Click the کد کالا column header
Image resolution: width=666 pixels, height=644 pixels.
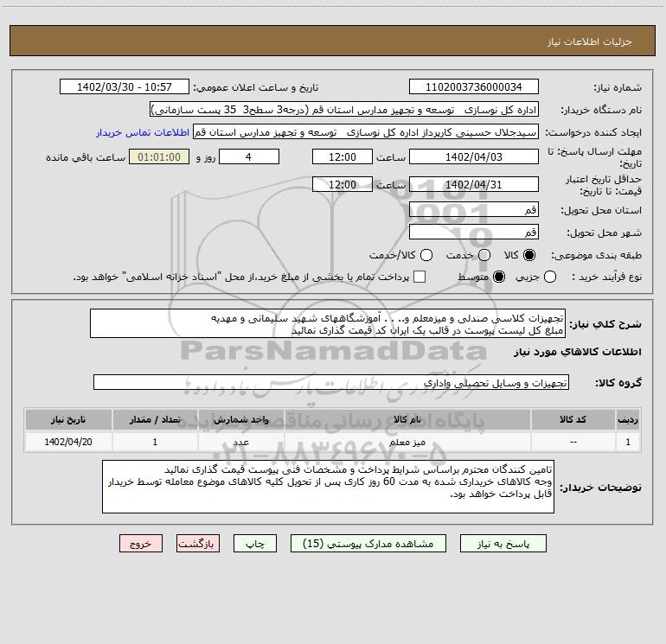(573, 420)
